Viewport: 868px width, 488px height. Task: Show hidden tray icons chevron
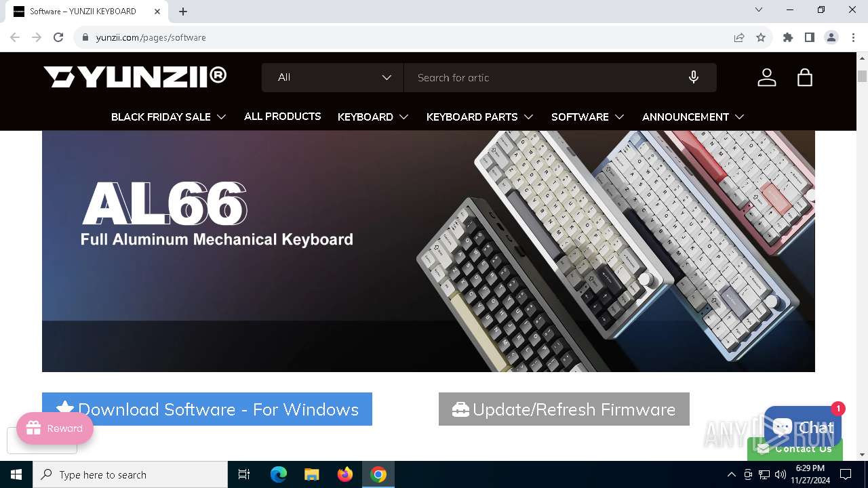731,474
